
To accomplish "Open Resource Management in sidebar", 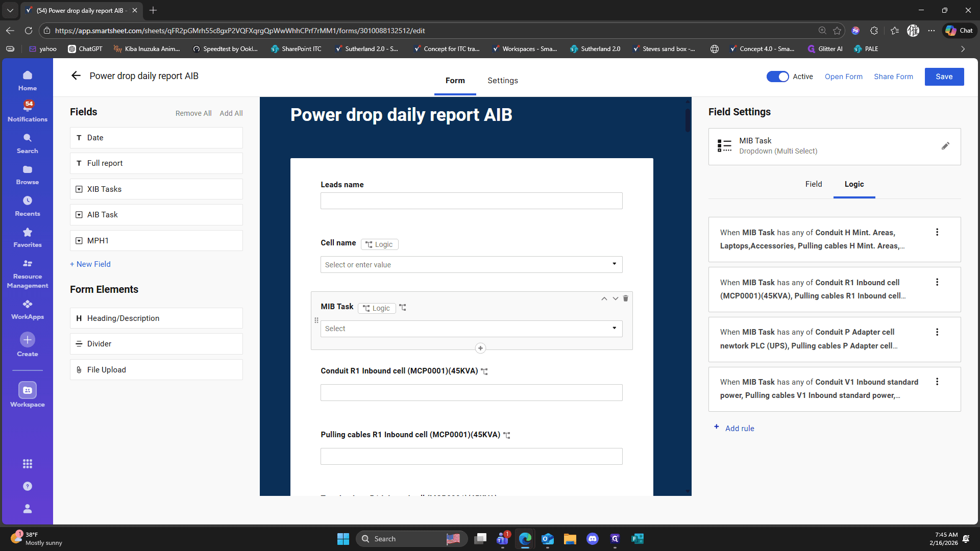I will point(28,274).
